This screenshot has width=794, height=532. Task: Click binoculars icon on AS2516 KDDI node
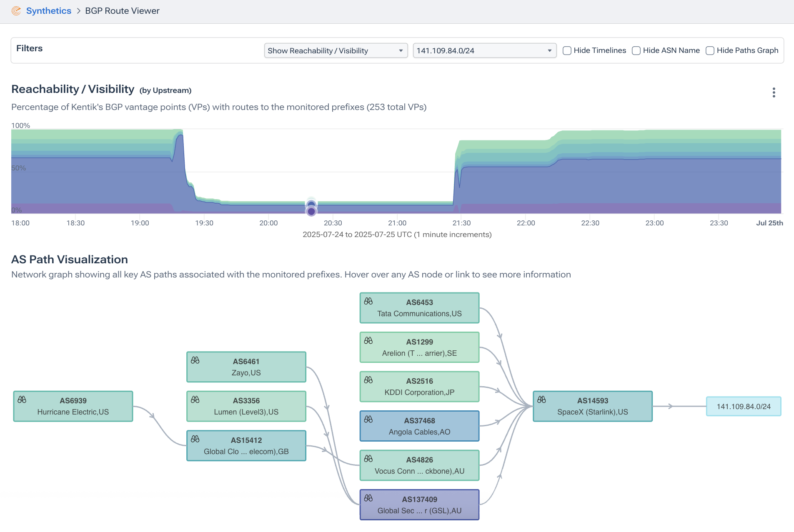pos(368,380)
